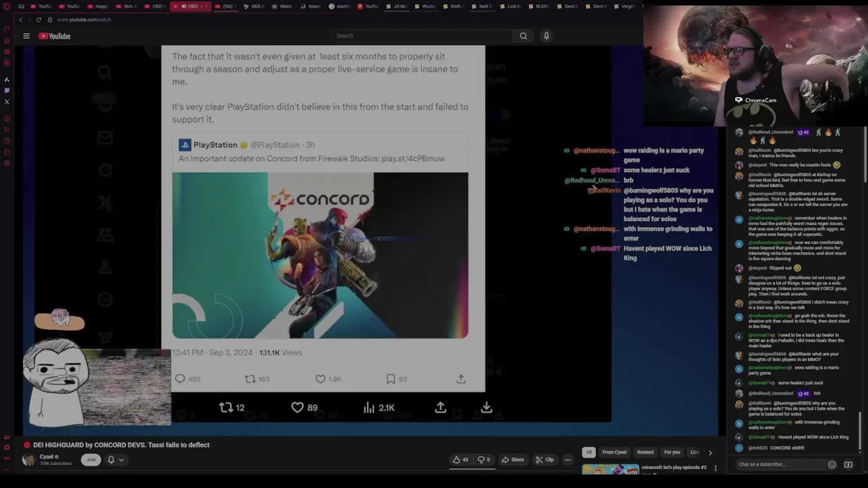Select the 'Related' chip

[645, 452]
